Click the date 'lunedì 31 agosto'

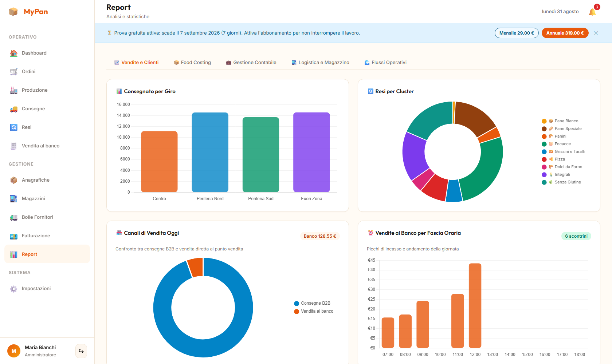click(560, 12)
